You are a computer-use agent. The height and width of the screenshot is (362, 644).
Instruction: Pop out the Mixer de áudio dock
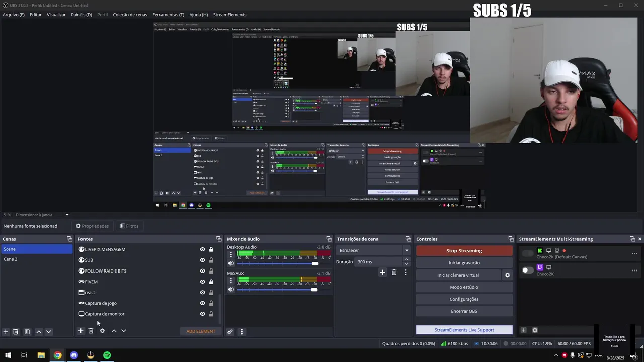point(329,239)
